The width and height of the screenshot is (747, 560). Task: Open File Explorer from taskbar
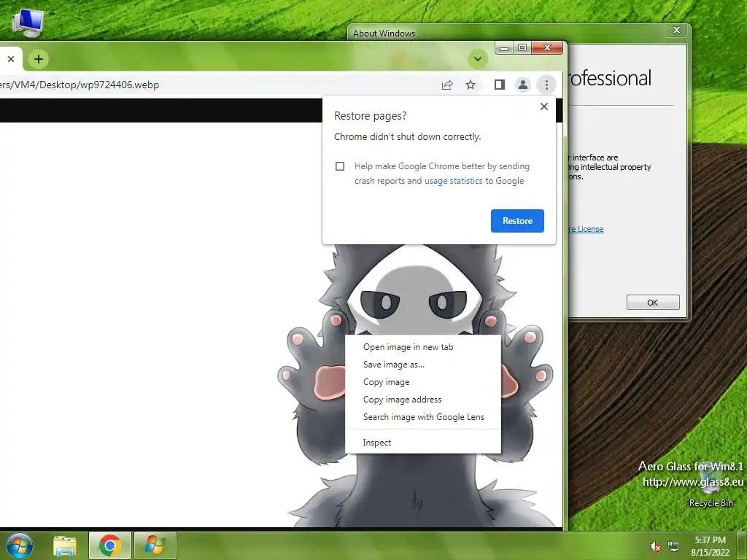(64, 546)
